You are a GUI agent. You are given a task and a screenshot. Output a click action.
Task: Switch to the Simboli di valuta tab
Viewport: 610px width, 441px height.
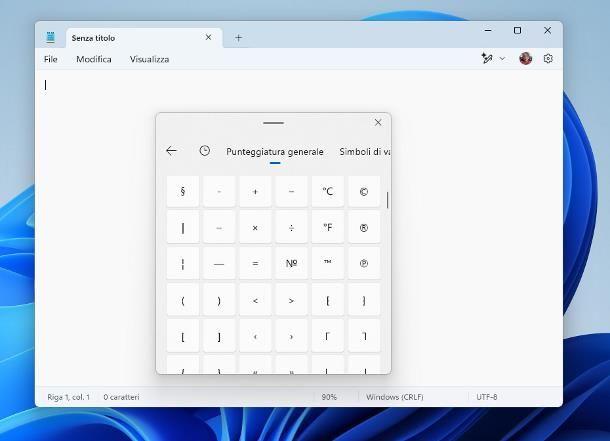(365, 152)
